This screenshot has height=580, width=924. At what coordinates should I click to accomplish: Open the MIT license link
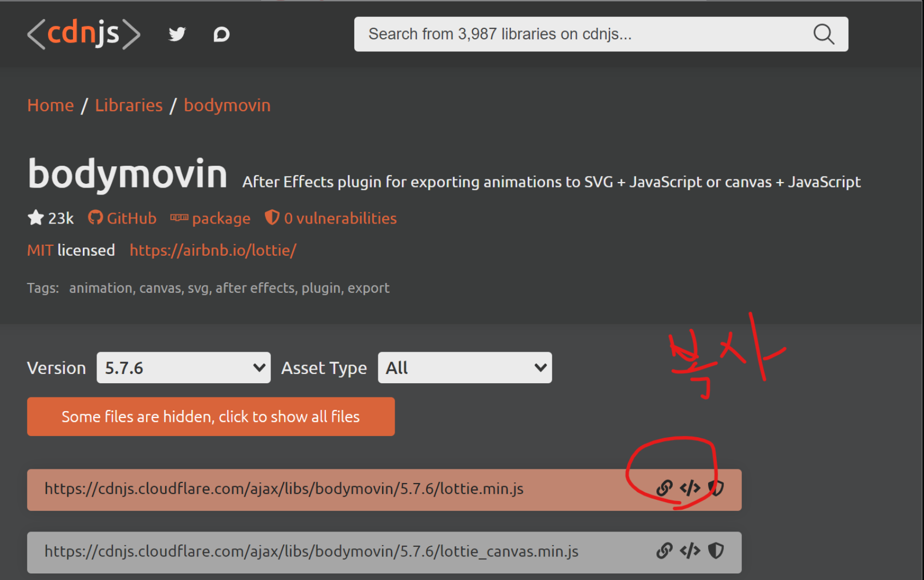[x=40, y=250]
